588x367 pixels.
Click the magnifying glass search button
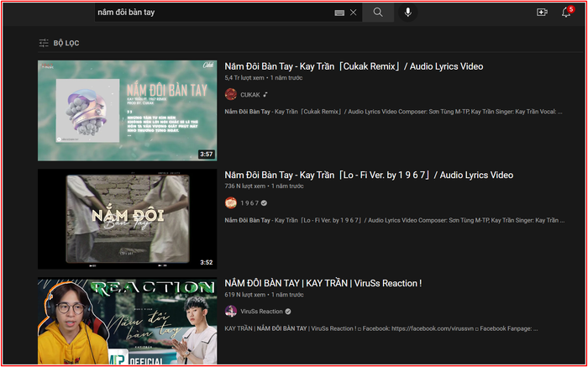[378, 13]
